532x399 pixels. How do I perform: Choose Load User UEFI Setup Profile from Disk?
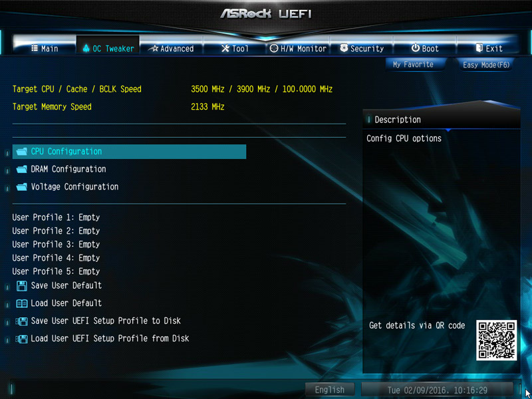[110, 338]
